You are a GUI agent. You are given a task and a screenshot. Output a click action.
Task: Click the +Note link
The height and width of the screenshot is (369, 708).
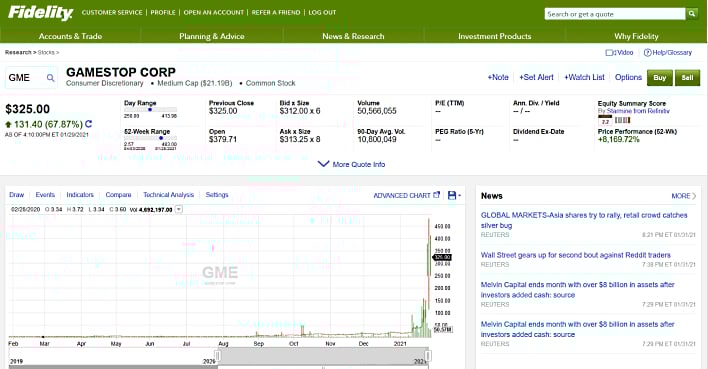coord(498,78)
